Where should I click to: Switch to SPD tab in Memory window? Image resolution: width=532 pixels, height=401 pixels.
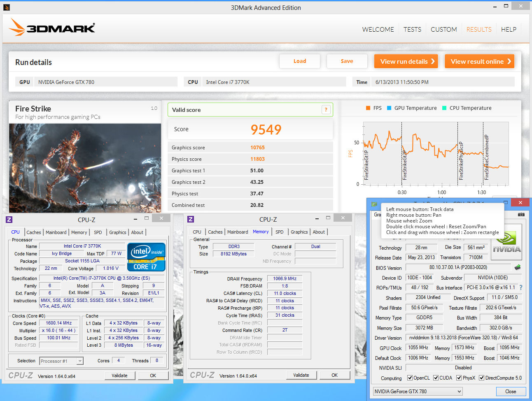(280, 232)
